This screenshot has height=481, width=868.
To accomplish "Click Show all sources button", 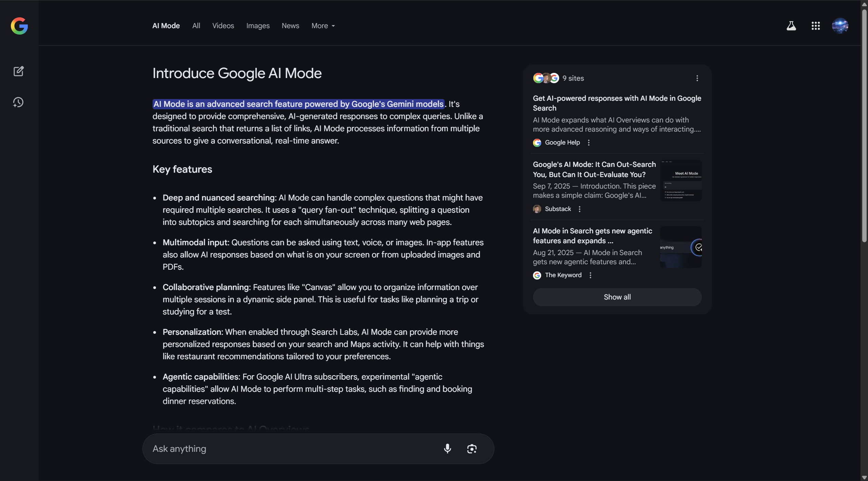I will pos(617,297).
